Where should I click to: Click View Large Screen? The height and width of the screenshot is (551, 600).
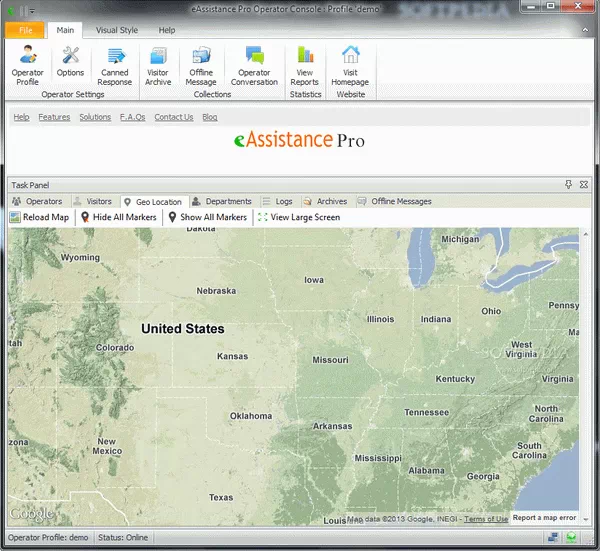click(299, 217)
